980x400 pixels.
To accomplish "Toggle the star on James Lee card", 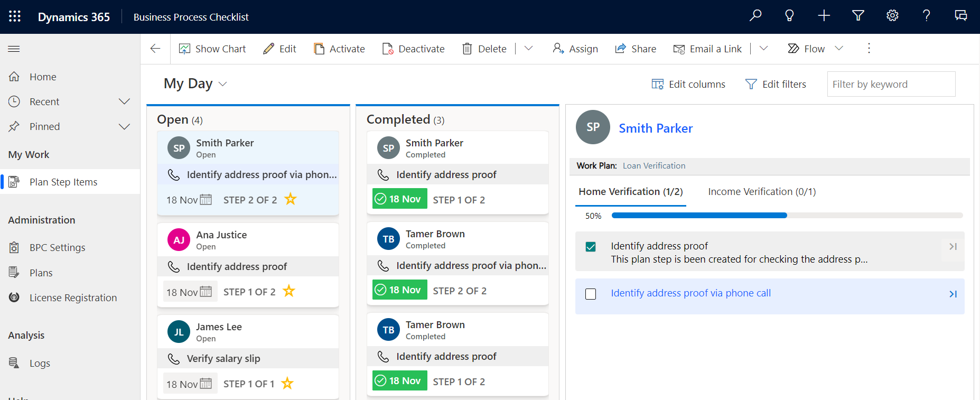I will click(287, 383).
